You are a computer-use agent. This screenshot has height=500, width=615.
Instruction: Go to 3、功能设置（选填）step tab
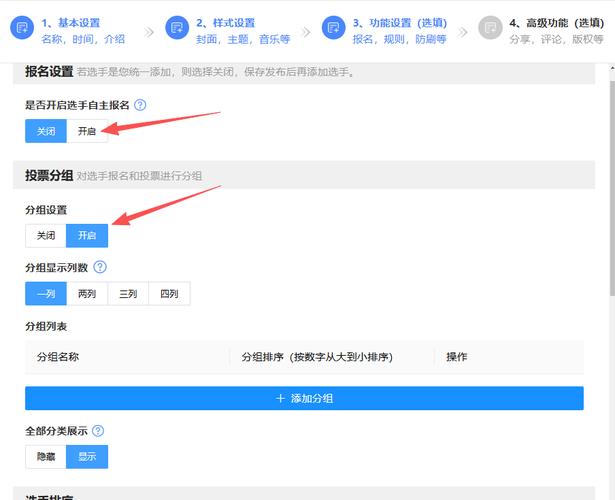tap(400, 23)
